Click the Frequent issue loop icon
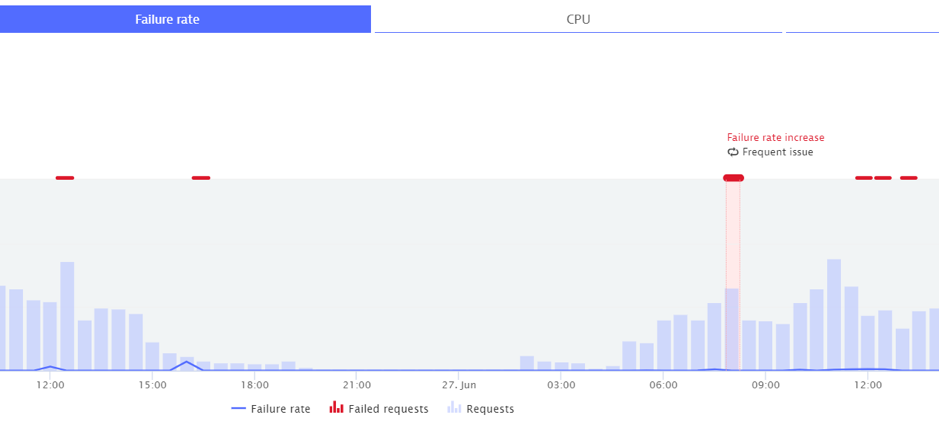 733,152
